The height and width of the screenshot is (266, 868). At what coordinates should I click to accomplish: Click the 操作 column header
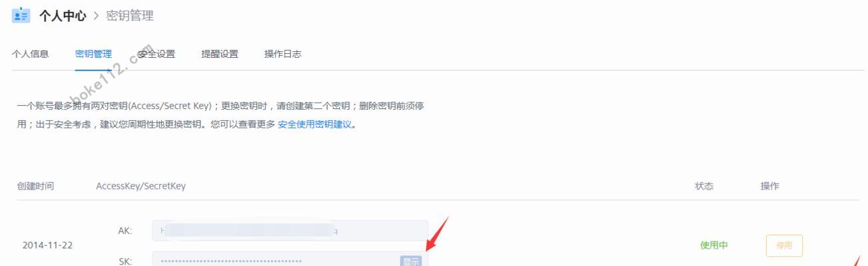[x=770, y=186]
